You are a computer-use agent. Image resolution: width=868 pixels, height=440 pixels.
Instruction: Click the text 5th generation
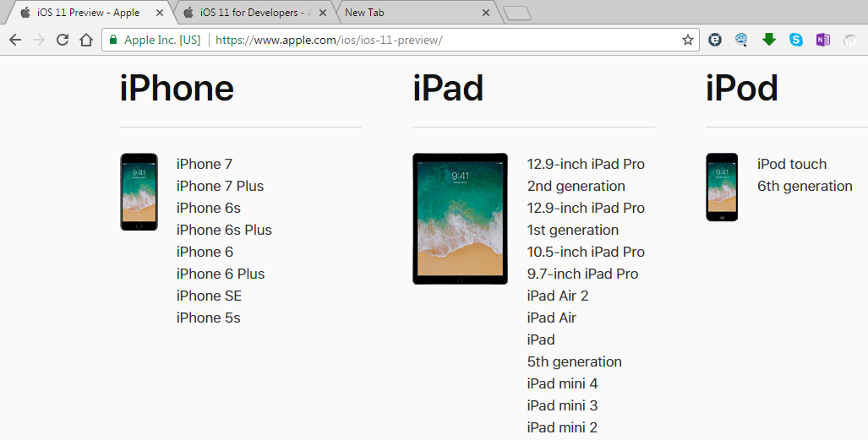point(575,362)
